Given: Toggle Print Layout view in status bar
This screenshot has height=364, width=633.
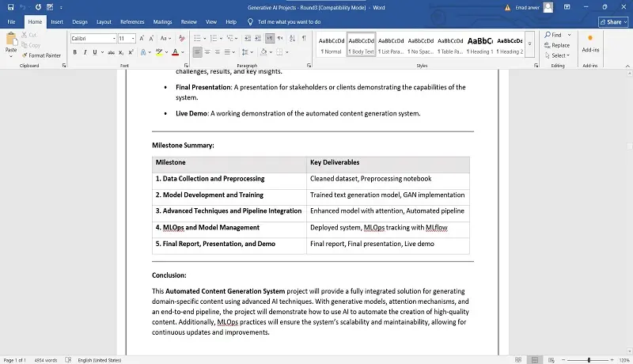Looking at the screenshot, I should coord(535,359).
